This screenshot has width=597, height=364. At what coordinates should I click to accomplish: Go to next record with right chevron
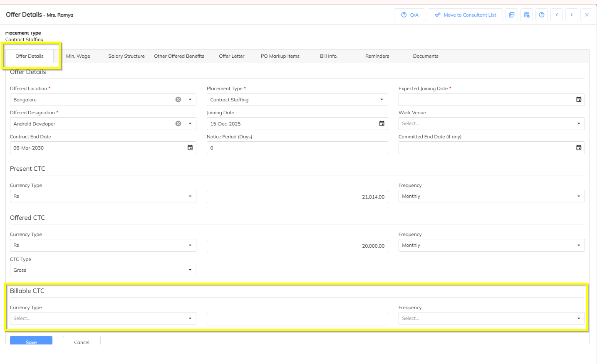(x=572, y=15)
